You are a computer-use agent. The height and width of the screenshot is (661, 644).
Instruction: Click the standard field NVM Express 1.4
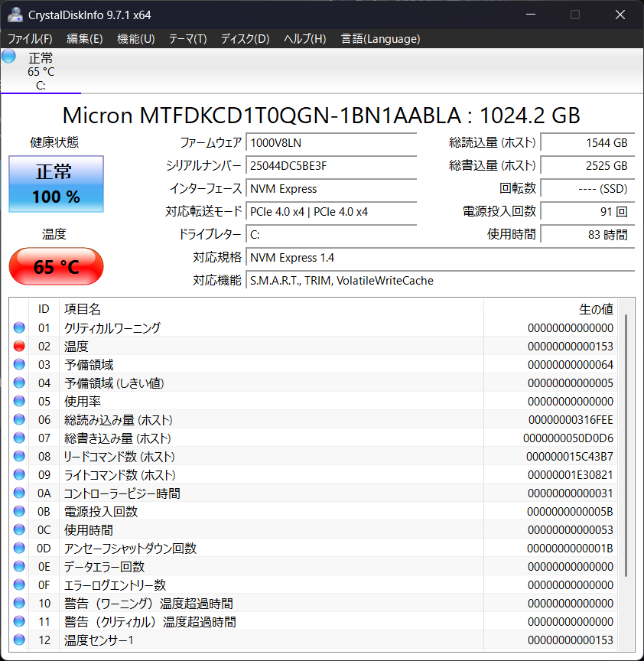[x=441, y=258]
